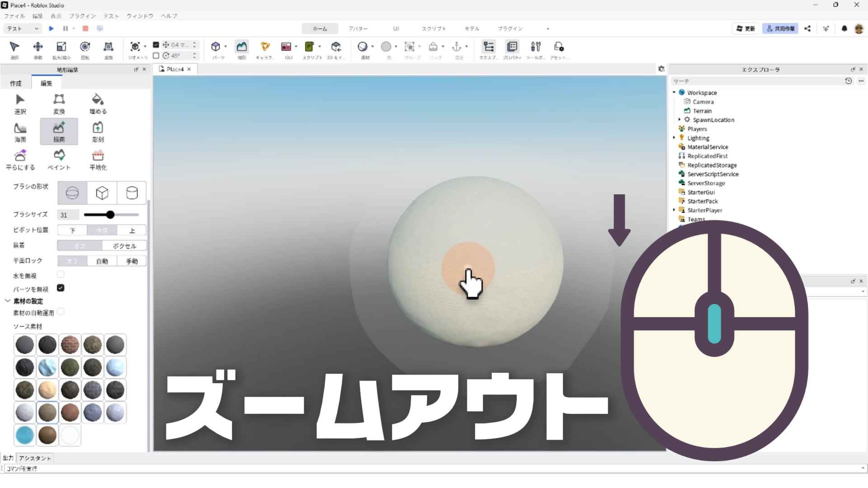Image resolution: width=868 pixels, height=488 pixels.
Task: Select the 埋める (fill) terrain tool
Action: [x=98, y=103]
